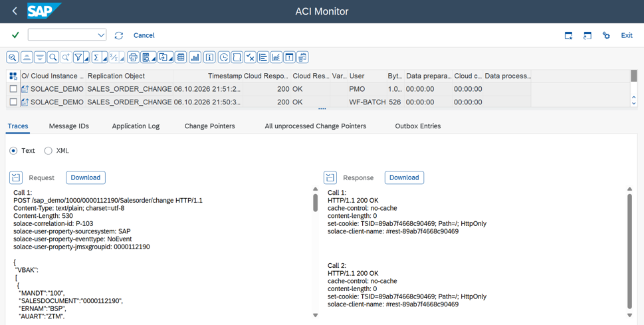This screenshot has width=644, height=325.
Task: Click the User column header
Action: [x=367, y=76]
